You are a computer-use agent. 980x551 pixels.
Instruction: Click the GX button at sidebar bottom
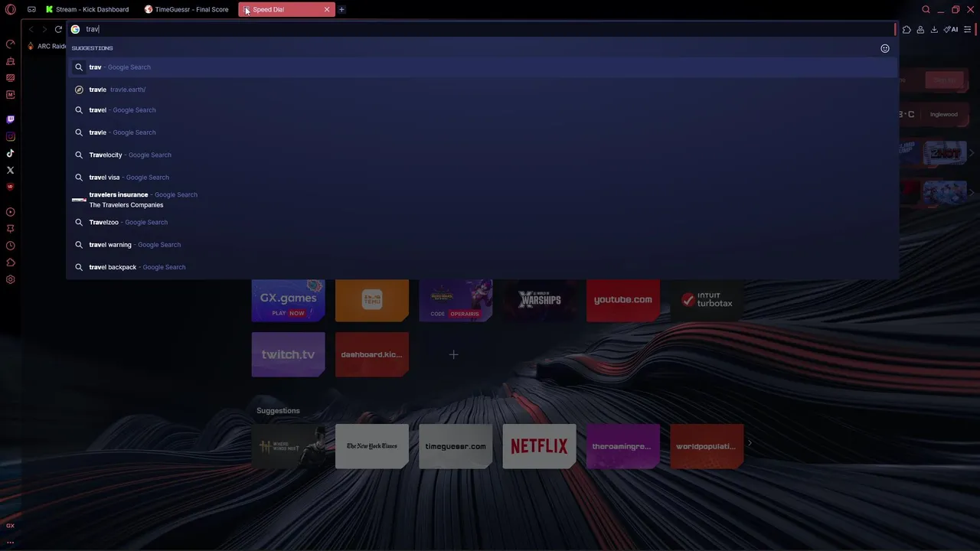(x=10, y=526)
